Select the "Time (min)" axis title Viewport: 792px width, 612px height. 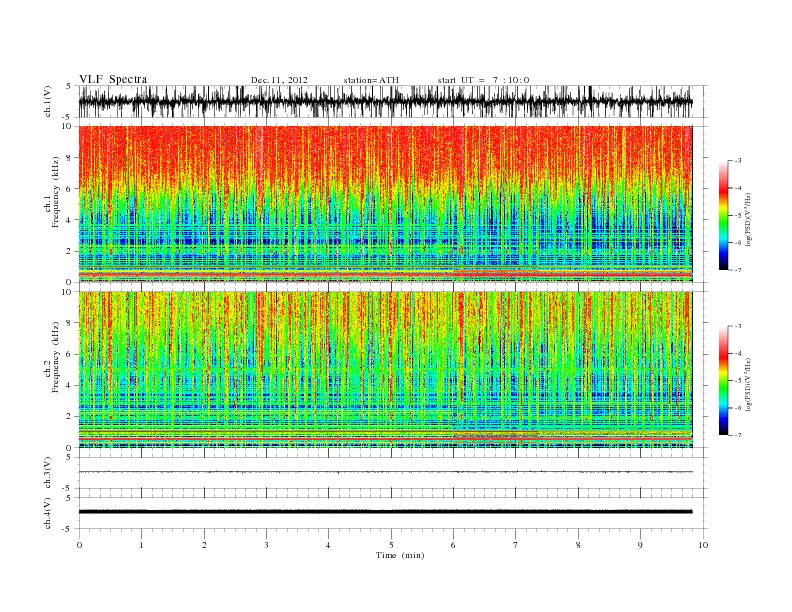(x=400, y=555)
